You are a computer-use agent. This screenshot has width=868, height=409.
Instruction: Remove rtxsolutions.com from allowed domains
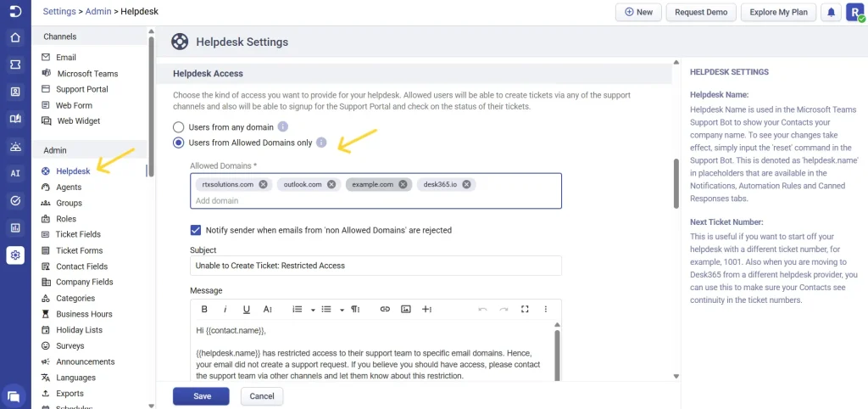point(263,184)
